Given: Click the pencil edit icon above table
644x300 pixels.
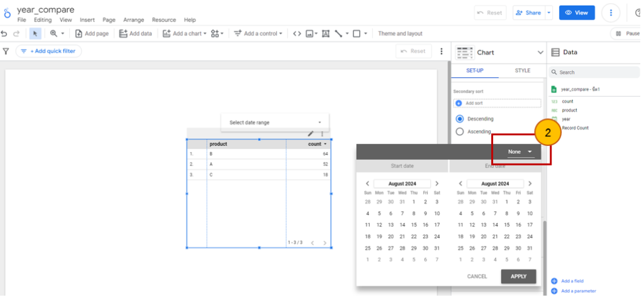Looking at the screenshot, I should [x=311, y=133].
